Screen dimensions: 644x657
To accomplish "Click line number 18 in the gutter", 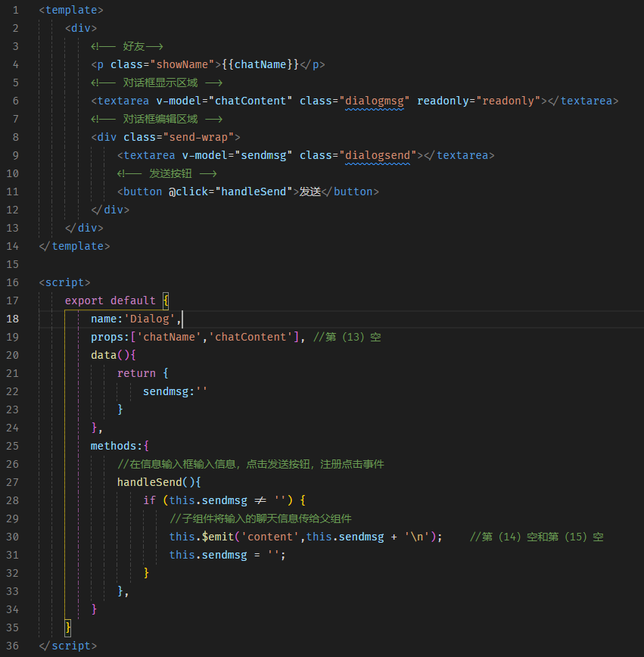I will [x=13, y=319].
